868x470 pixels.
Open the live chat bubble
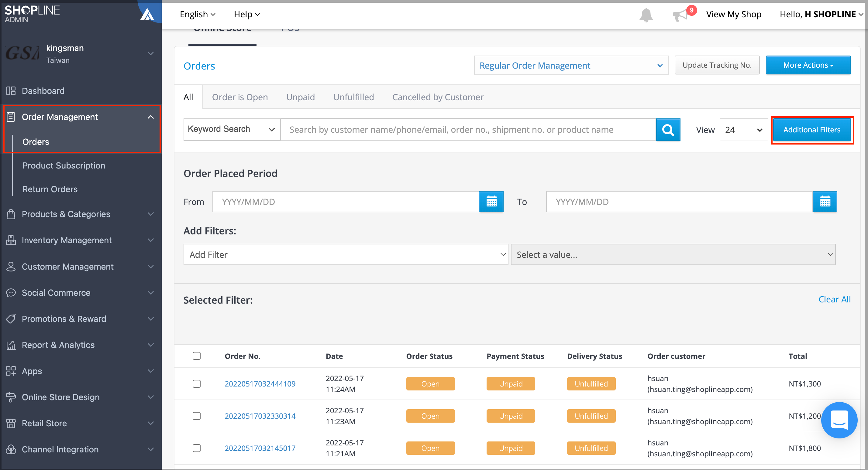(x=839, y=420)
